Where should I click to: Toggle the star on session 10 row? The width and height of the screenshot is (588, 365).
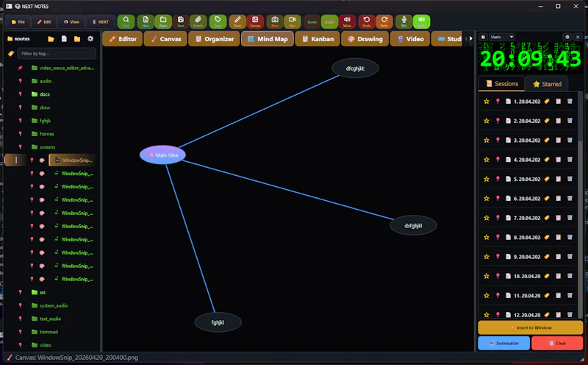click(x=487, y=276)
